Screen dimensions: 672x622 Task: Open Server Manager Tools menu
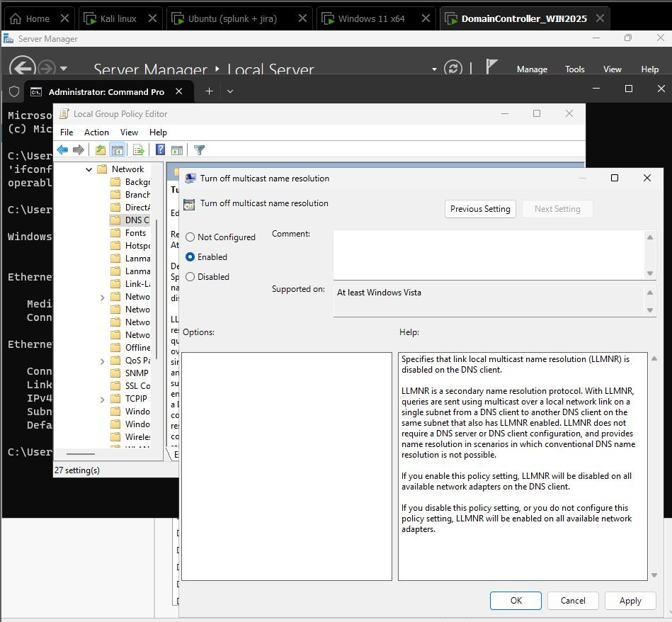[x=575, y=69]
